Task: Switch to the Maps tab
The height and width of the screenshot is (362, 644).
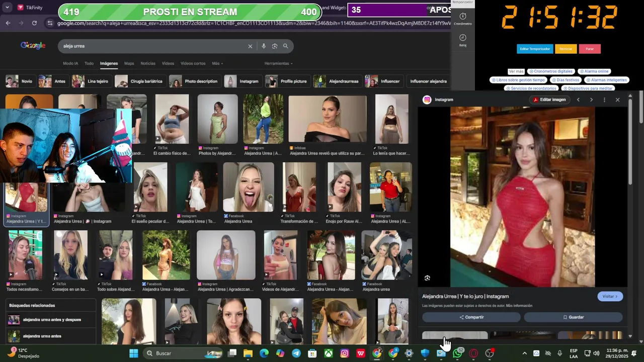Action: click(129, 63)
